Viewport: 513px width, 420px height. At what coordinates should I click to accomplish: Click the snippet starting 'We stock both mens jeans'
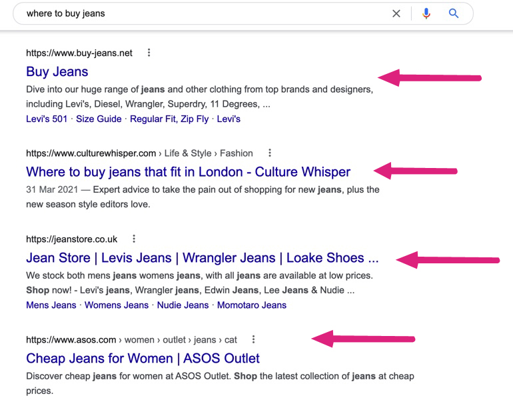coord(200,283)
